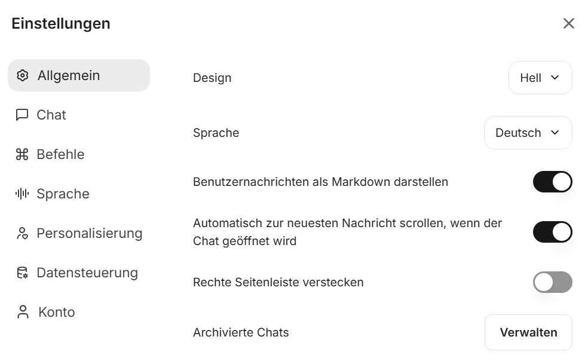Click the Konto user icon
Screen dimensions: 588x364
23,312
